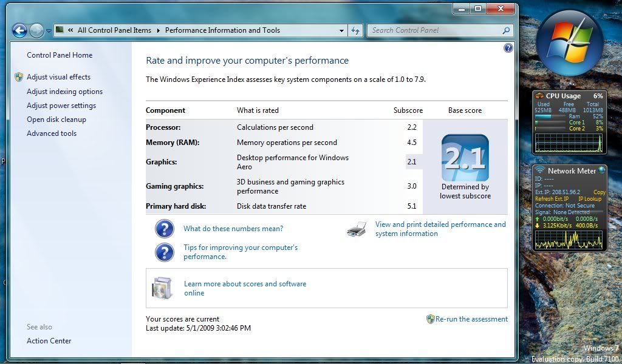Click the 2.1 base score badge
The height and width of the screenshot is (364, 622).
(x=465, y=158)
